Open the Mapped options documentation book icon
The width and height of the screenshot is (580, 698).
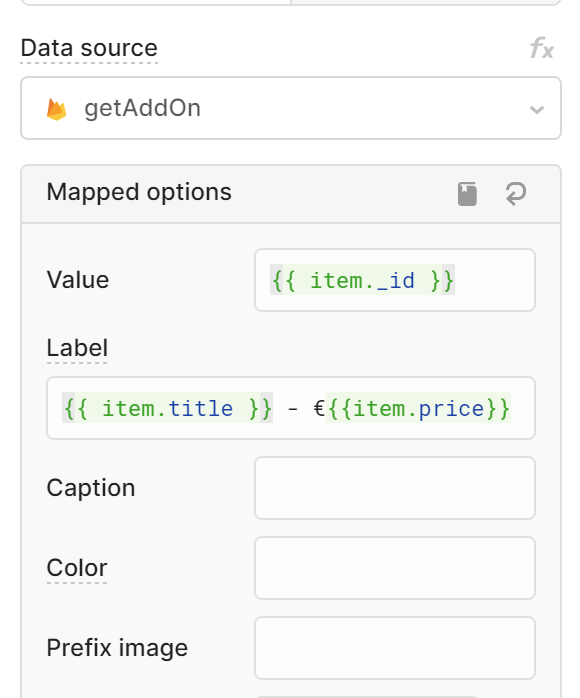click(467, 194)
